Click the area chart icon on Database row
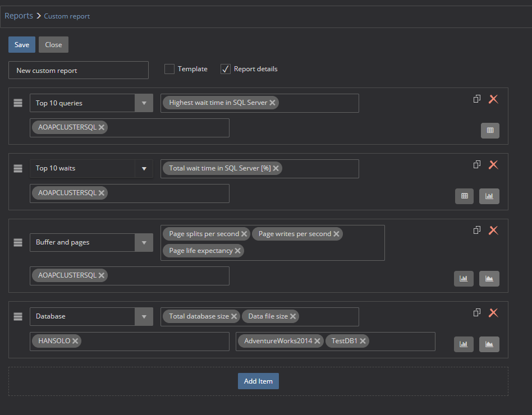Image resolution: width=532 pixels, height=415 pixels. [x=489, y=344]
